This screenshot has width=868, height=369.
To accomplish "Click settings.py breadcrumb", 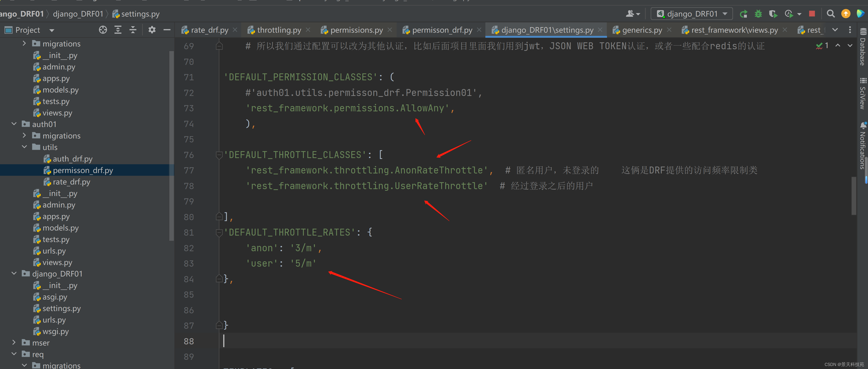I will [x=136, y=14].
